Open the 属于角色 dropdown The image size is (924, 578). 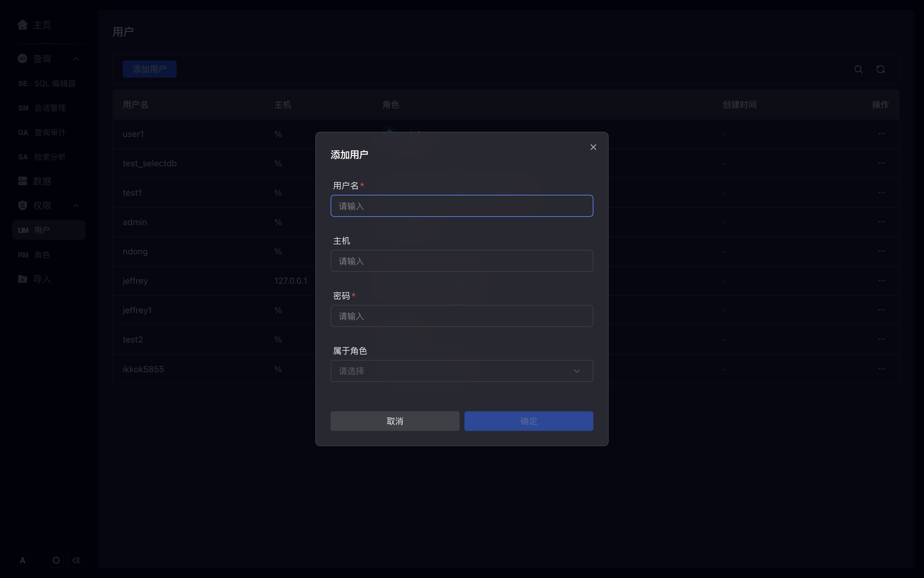point(462,371)
